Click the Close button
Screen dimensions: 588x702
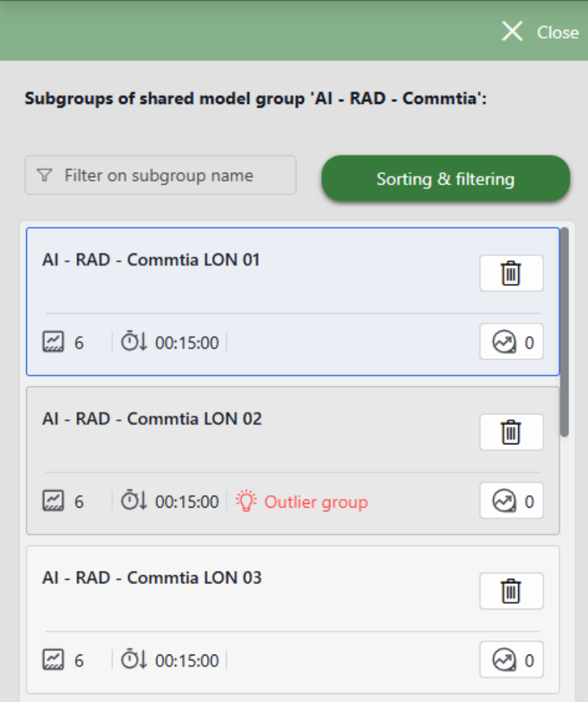(x=557, y=32)
